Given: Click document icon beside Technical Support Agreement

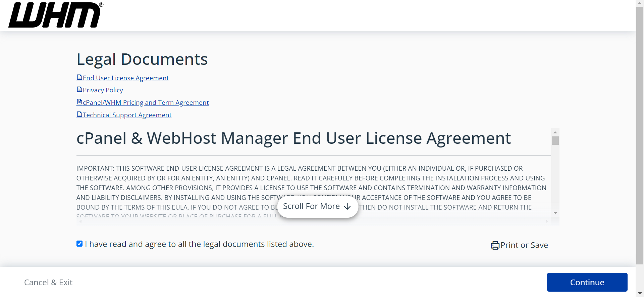Looking at the screenshot, I should (x=79, y=114).
